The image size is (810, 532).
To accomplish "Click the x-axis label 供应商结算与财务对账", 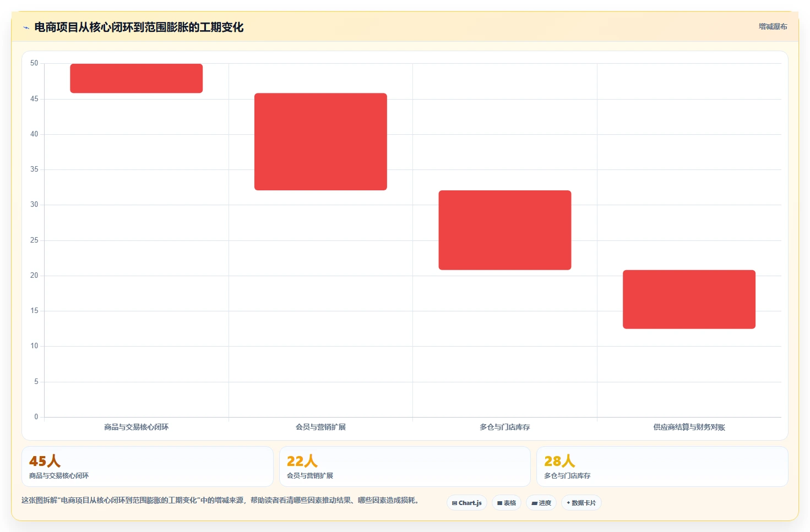I will tap(689, 427).
